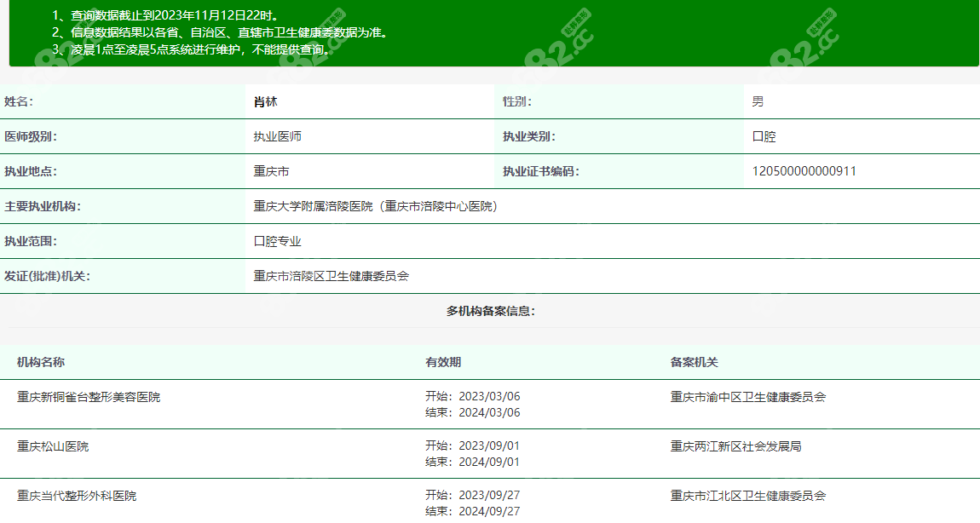Click the 多机构备案信息 heading
980x523 pixels.
click(490, 311)
